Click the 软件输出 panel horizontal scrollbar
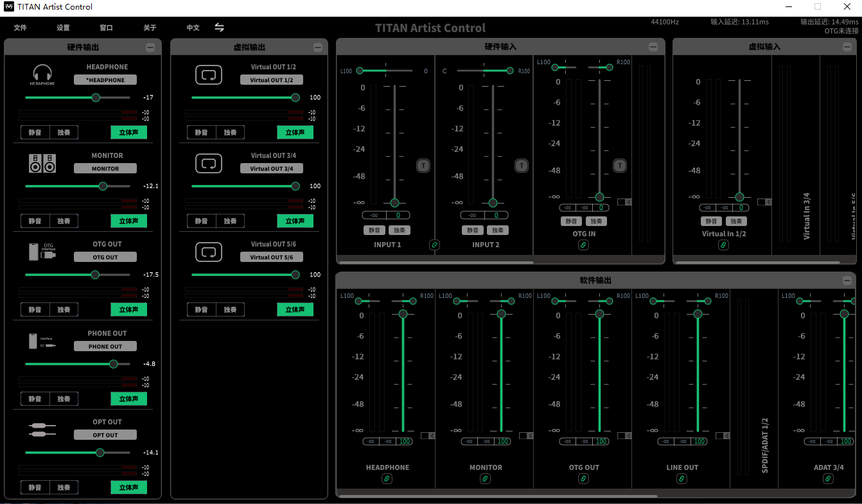This screenshot has width=862, height=504. tap(498, 496)
